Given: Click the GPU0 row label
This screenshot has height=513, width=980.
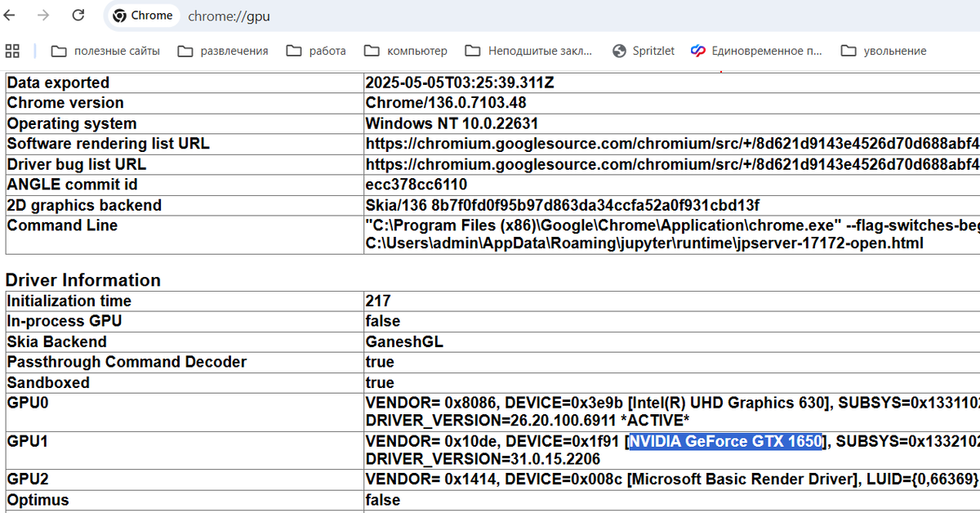Looking at the screenshot, I should [x=29, y=403].
